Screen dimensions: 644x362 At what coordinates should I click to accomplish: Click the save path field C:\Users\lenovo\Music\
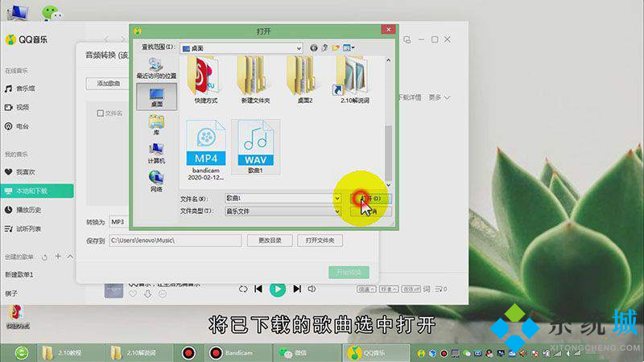click(175, 241)
